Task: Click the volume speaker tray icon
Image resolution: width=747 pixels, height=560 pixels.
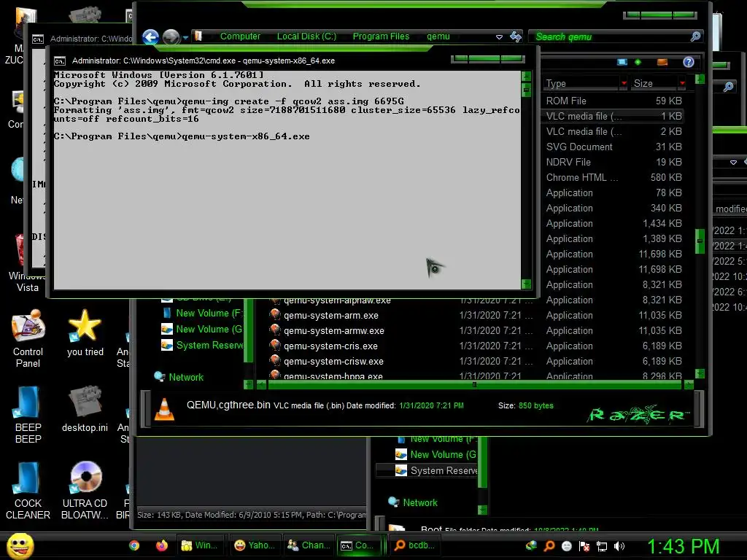Action: pyautogui.click(x=619, y=546)
